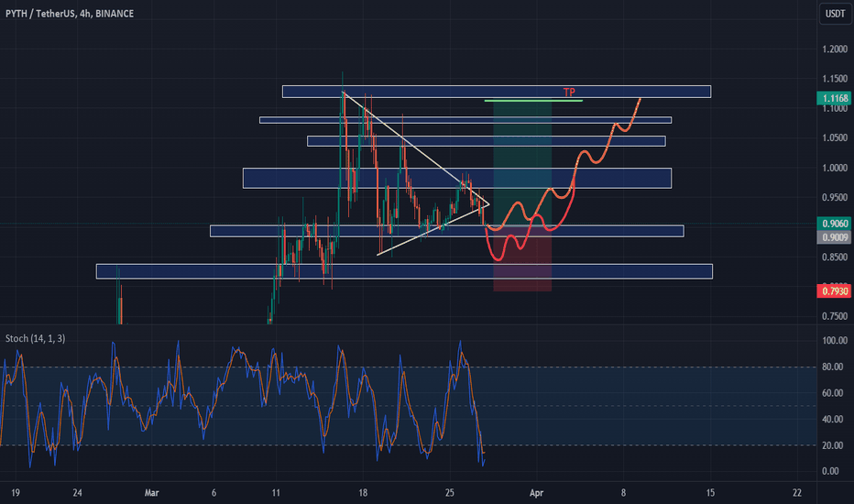The image size is (854, 504).
Task: Click the 15 date on time axis
Action: (710, 493)
